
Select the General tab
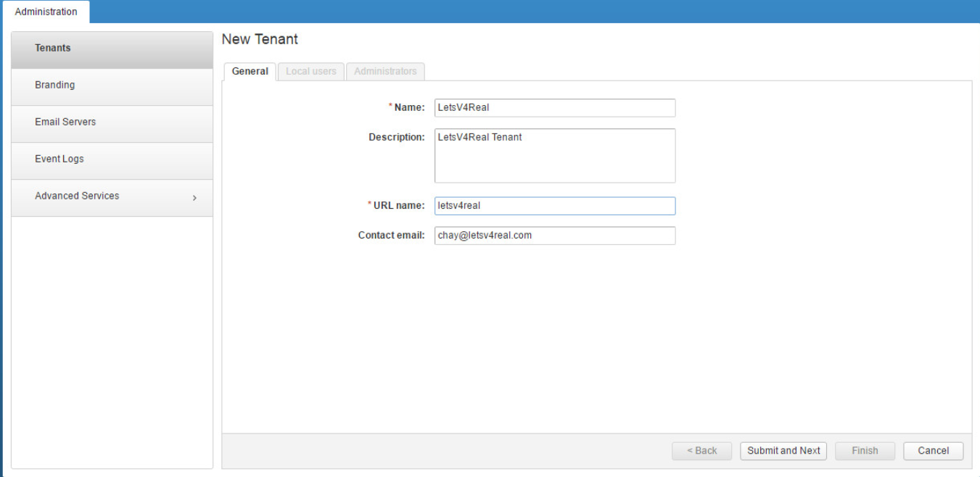[250, 72]
